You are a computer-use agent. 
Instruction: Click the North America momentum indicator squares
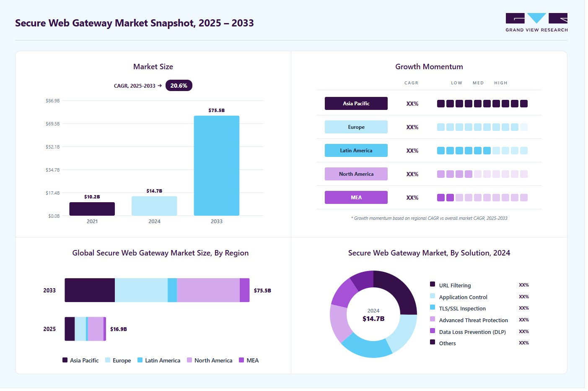(482, 174)
